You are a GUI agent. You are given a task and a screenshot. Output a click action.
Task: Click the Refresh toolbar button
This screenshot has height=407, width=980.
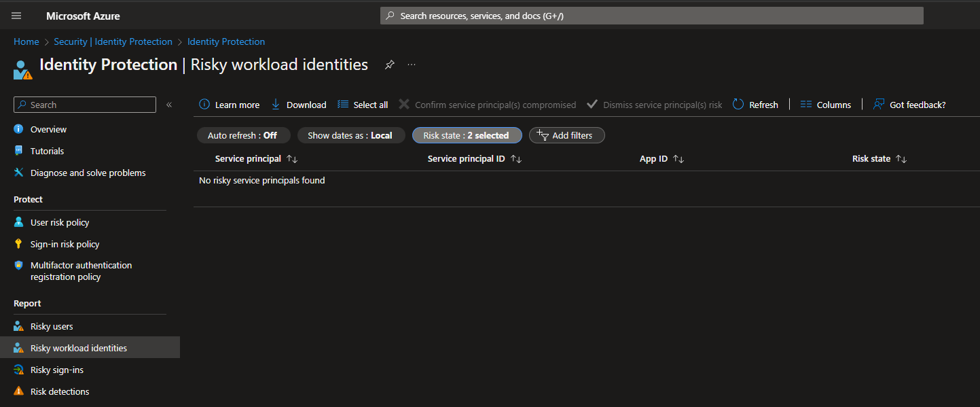point(755,105)
